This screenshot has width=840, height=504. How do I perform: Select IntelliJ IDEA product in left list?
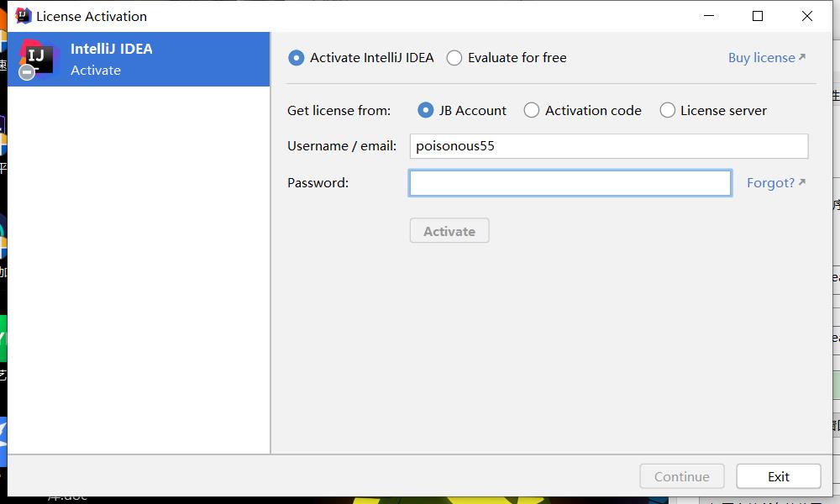click(139, 59)
